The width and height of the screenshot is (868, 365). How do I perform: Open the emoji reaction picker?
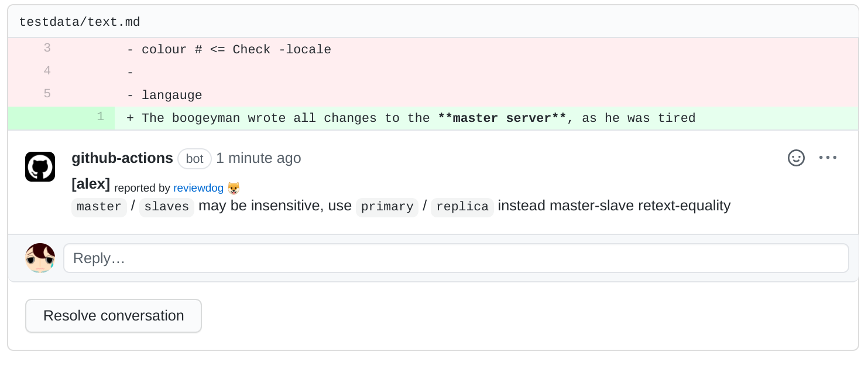click(796, 158)
